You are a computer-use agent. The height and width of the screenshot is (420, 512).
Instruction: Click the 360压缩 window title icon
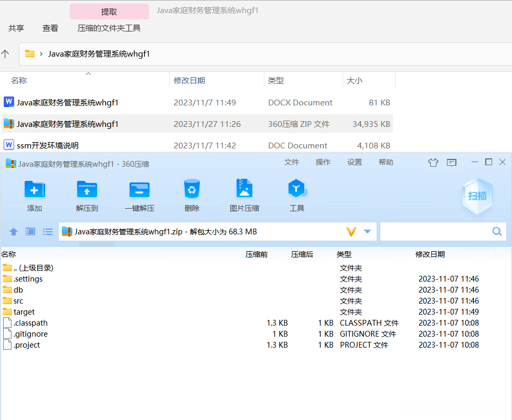point(11,163)
